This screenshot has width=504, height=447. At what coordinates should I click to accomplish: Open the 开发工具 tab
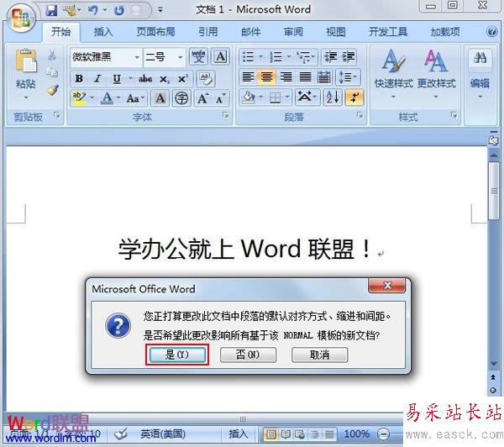point(388,32)
